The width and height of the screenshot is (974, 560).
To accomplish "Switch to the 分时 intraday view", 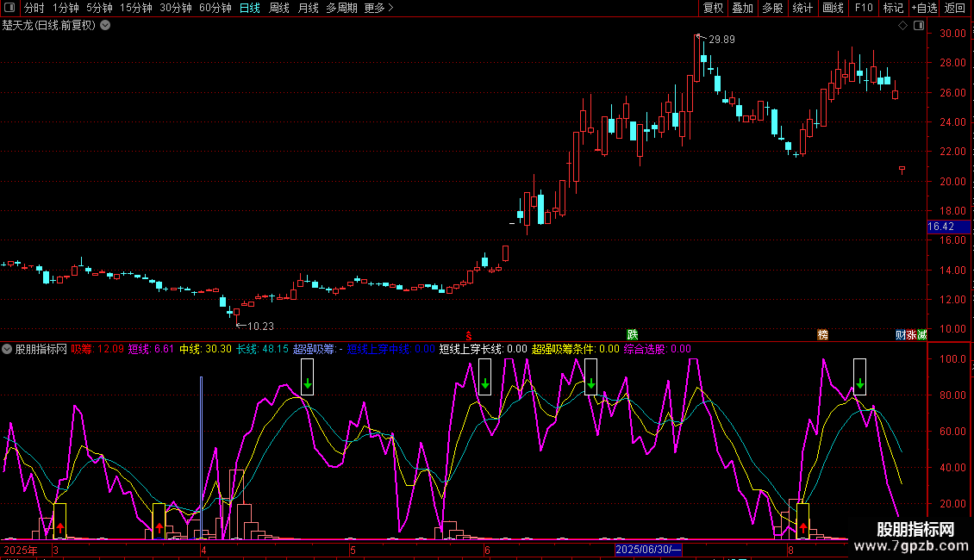I will [x=34, y=8].
